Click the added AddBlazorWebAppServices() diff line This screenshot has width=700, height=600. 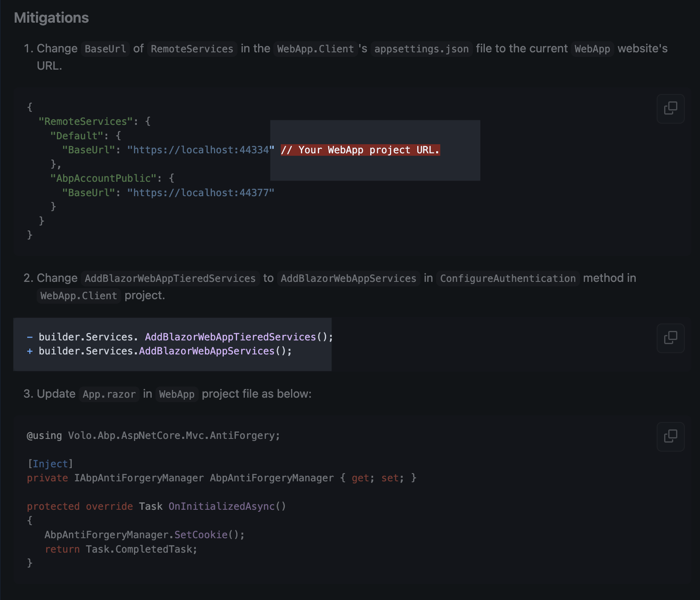(165, 351)
